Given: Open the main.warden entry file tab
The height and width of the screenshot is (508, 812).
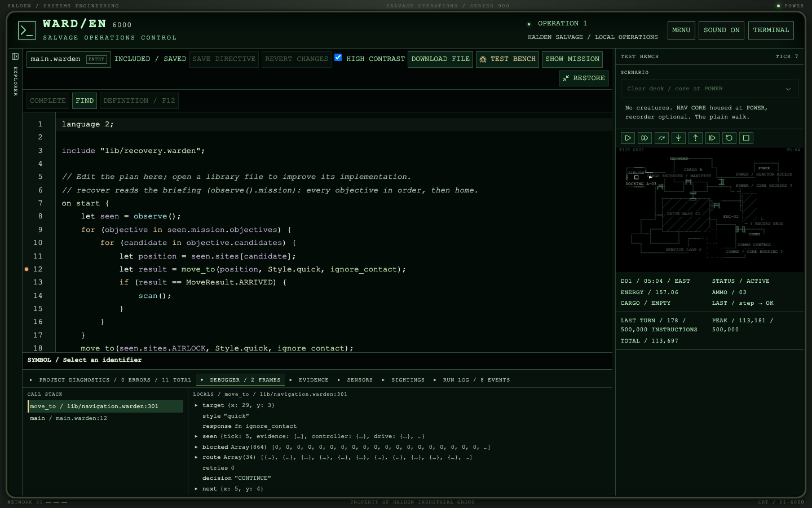Looking at the screenshot, I should click(x=69, y=59).
